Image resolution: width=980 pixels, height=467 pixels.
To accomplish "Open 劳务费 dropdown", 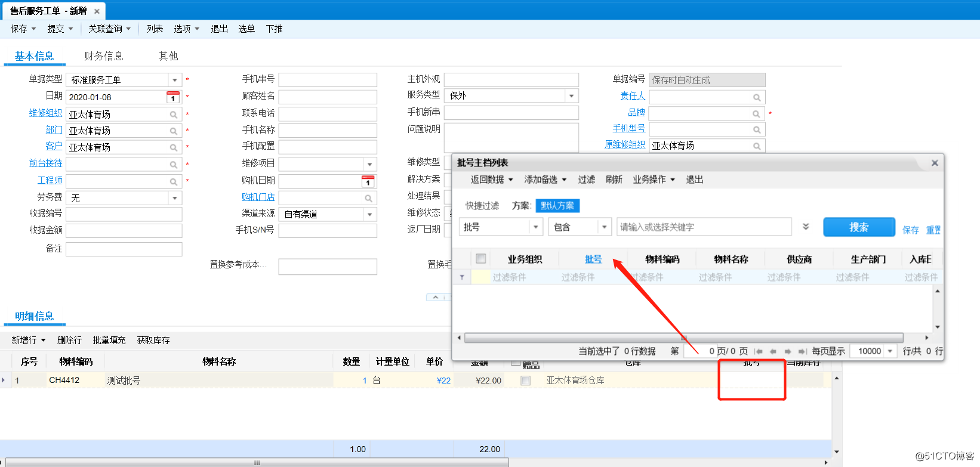I will 175,198.
